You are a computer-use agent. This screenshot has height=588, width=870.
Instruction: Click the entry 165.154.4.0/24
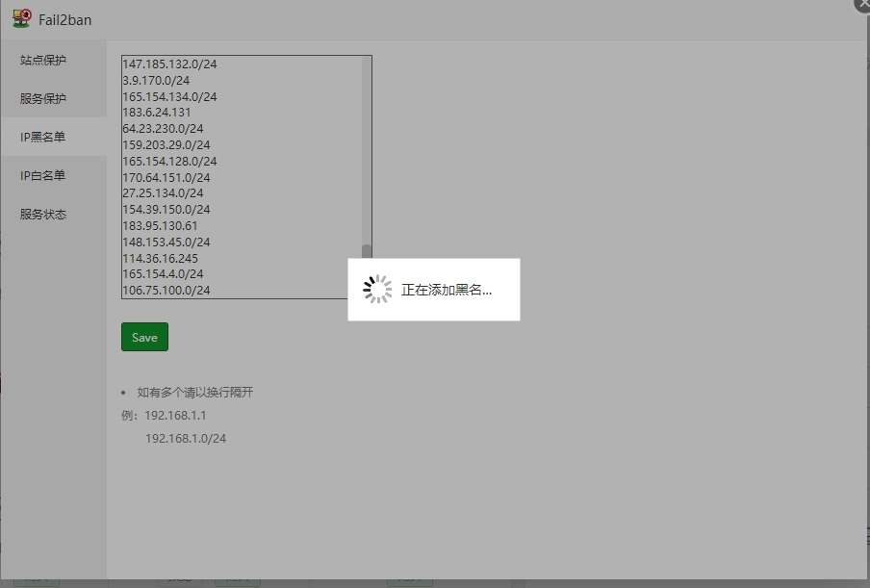[x=163, y=274]
